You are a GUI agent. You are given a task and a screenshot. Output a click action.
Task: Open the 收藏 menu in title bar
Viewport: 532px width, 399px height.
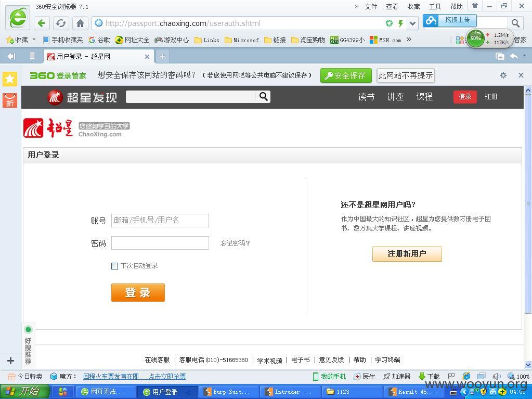413,6
